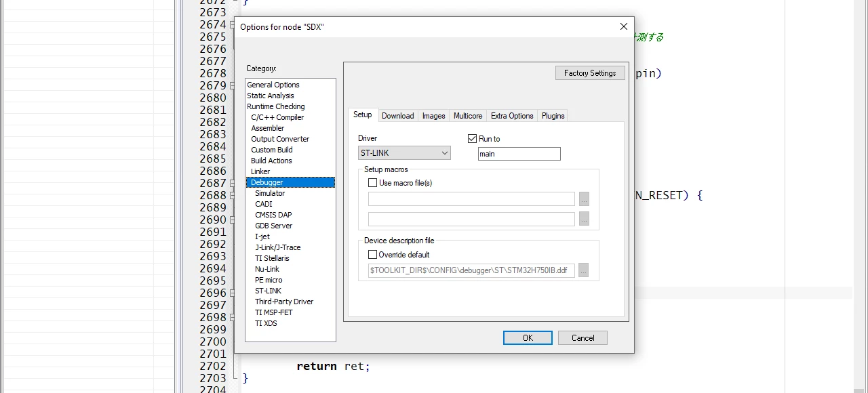Collapse code fold at line 2687
The image size is (868, 393).
point(233,183)
